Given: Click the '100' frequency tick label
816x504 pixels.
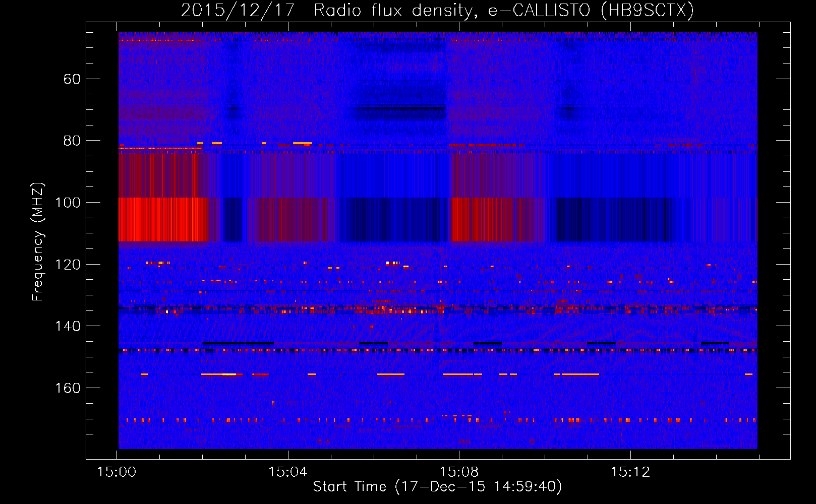Looking at the screenshot, I should pyautogui.click(x=68, y=203).
